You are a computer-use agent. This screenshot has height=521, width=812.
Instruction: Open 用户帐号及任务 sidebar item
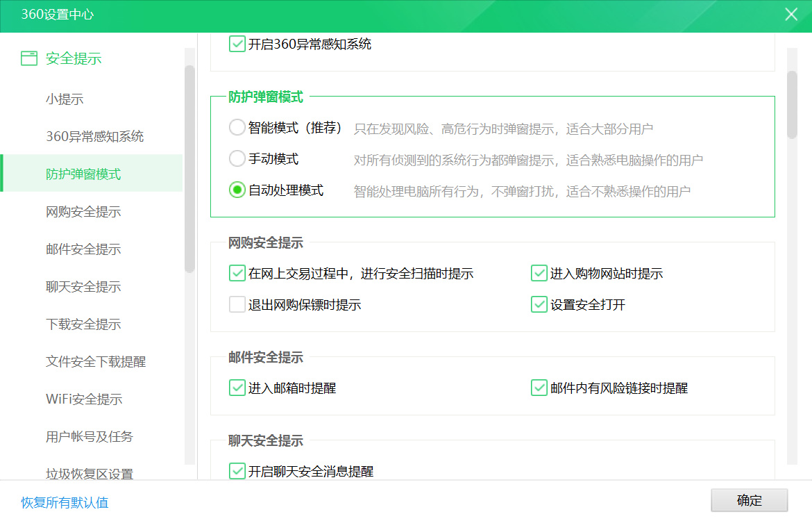pos(90,436)
